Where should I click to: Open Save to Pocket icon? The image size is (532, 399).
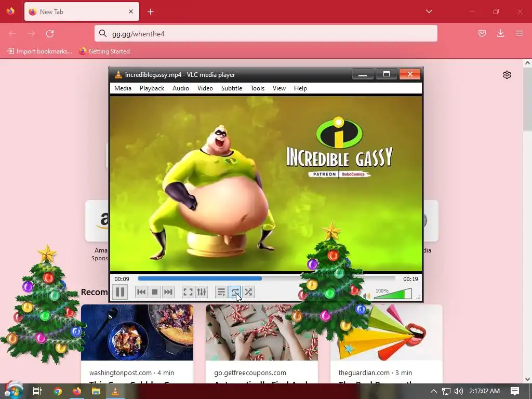tap(482, 33)
